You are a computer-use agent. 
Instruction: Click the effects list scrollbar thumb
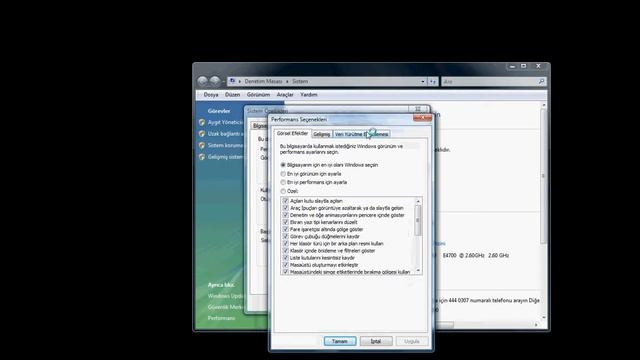pos(418,220)
